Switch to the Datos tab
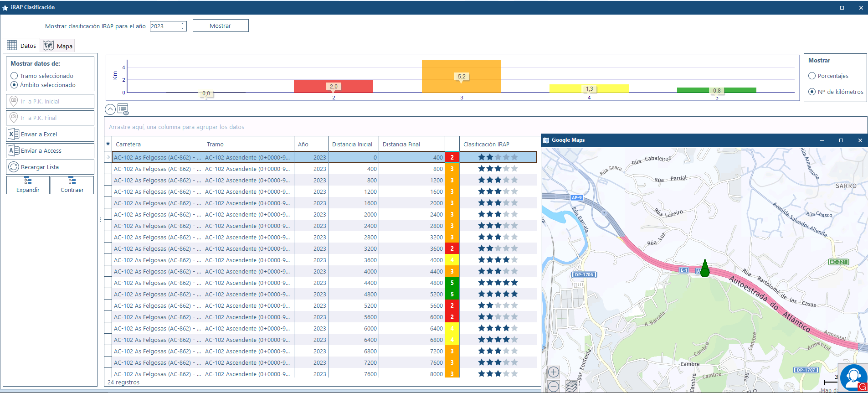 tap(21, 46)
